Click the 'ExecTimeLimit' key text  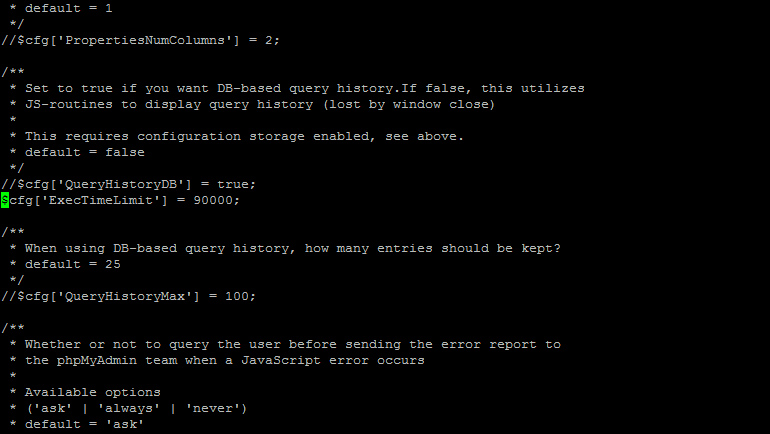click(101, 200)
